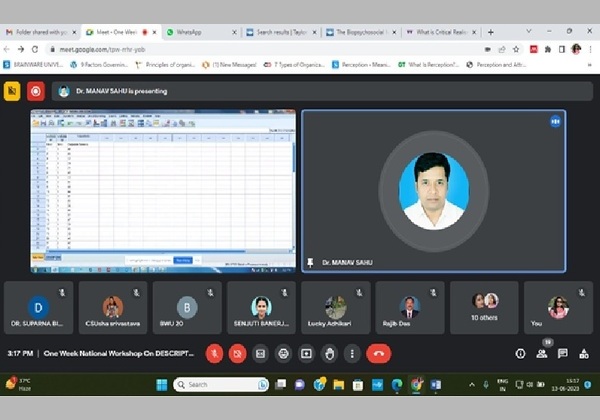Open 9 Factors Governin... bookmark
Screen dimensions: 600x420
(99, 65)
